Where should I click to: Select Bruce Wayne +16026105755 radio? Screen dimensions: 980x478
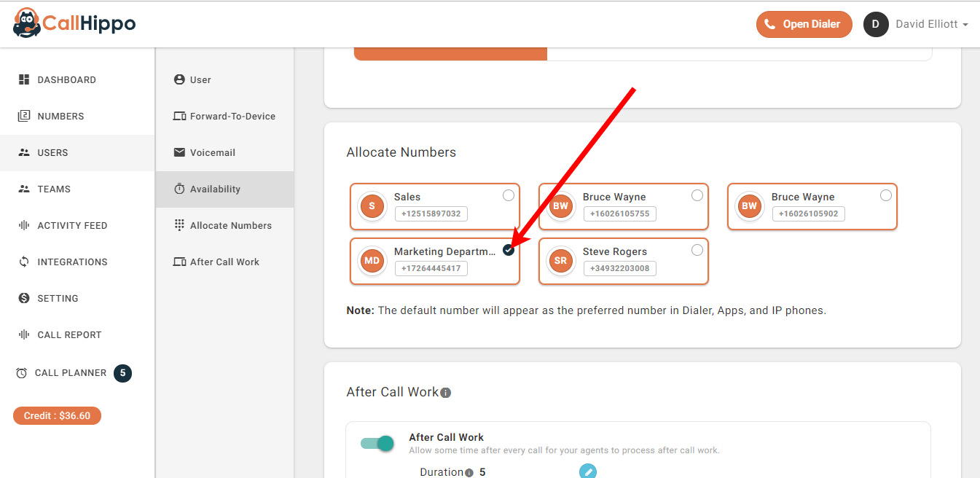tap(697, 195)
